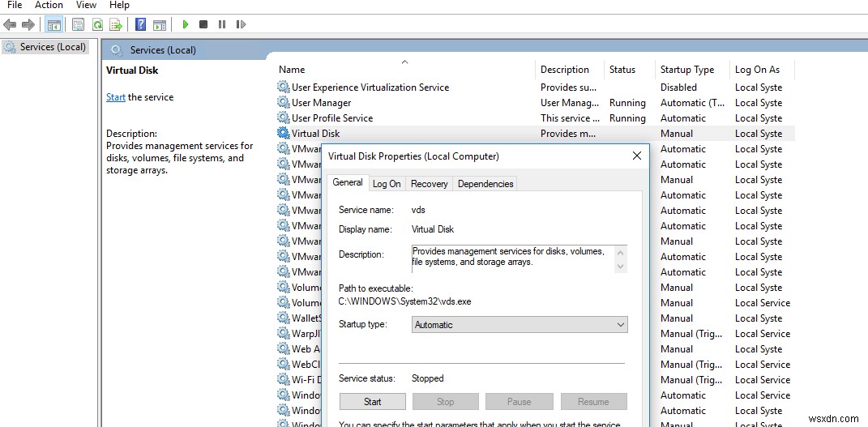Click the disabled Pause button

[x=520, y=402]
